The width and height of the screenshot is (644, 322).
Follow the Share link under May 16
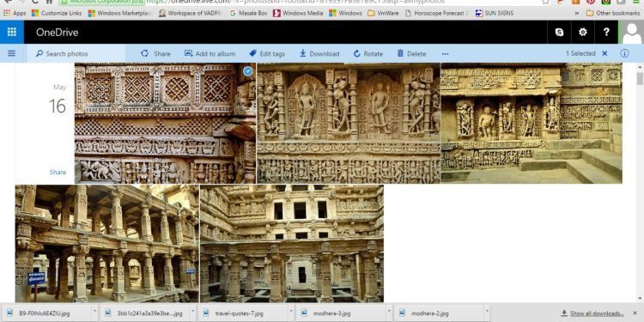[x=58, y=172]
